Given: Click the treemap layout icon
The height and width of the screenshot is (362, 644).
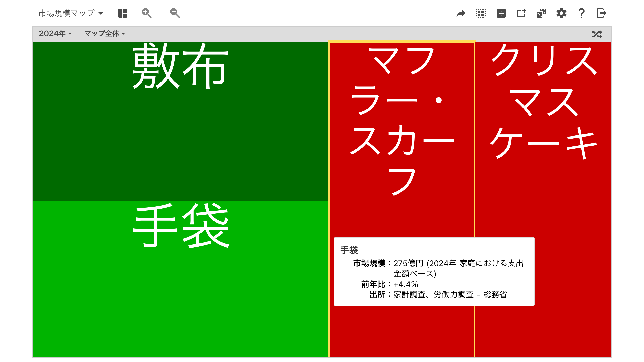Looking at the screenshot, I should click(123, 13).
